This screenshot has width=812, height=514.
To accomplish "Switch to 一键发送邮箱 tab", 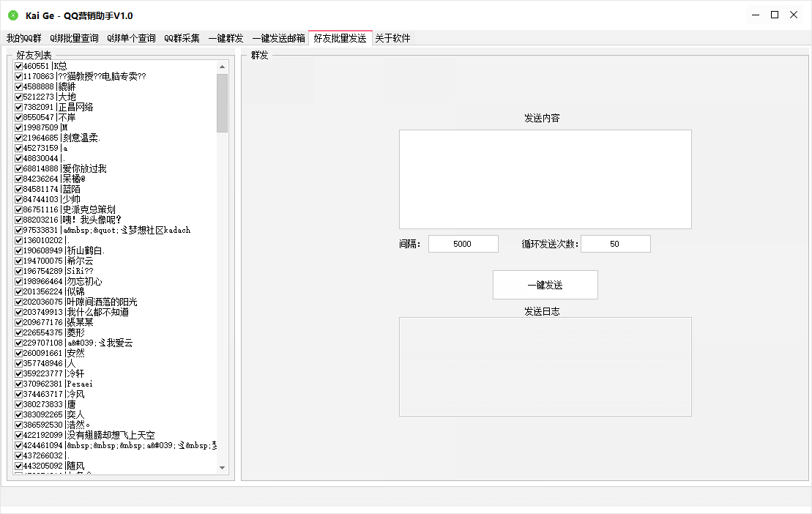I will (x=278, y=39).
